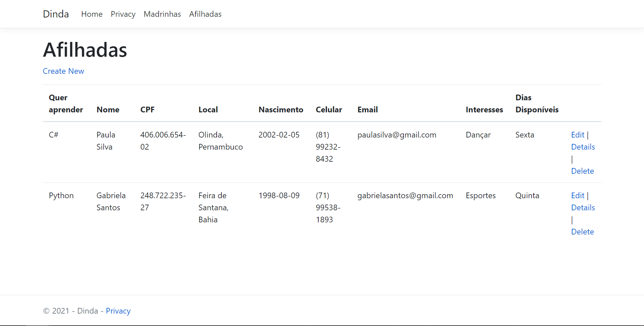
Task: Select CPF 406.006.654-02
Action: click(x=163, y=141)
